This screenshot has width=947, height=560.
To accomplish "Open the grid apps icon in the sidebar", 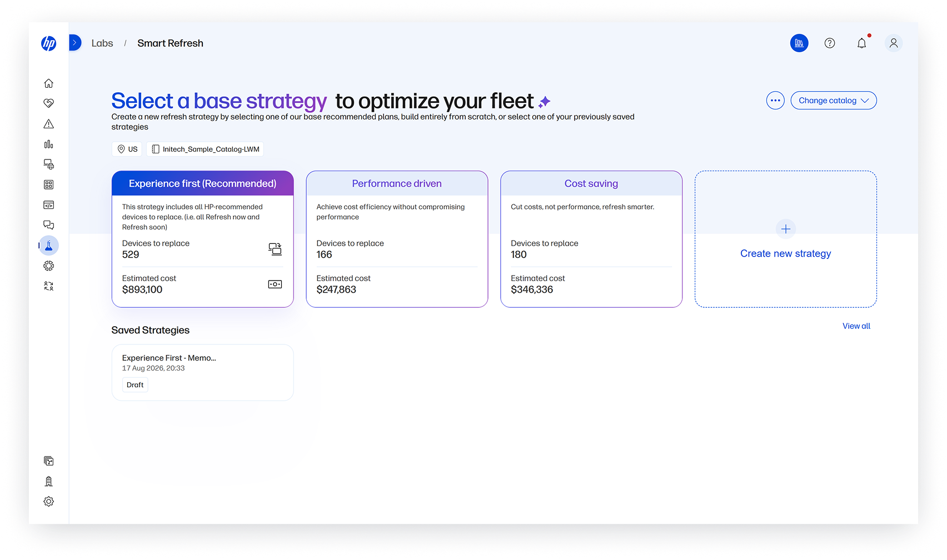I will tap(49, 184).
